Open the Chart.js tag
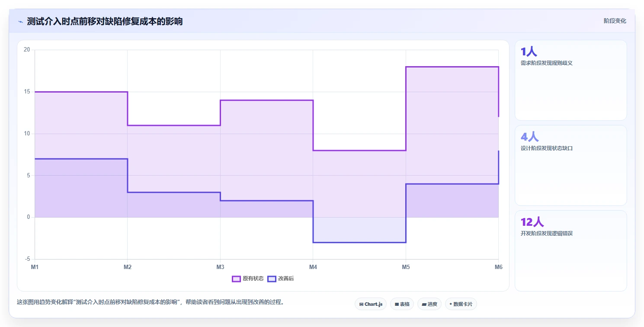 pyautogui.click(x=371, y=304)
